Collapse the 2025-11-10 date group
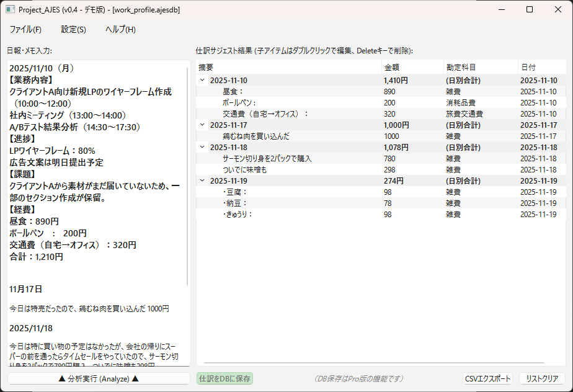 coord(202,81)
